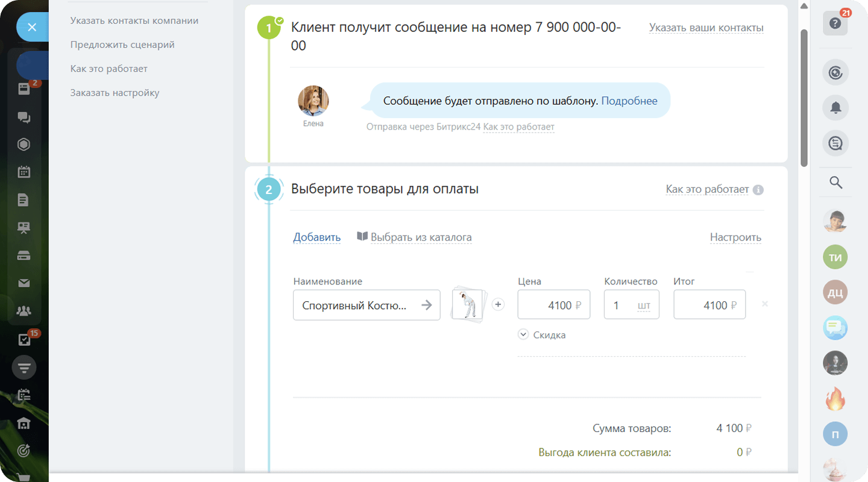The image size is (868, 482).
Task: Select 'Заказать настройку' in left menu
Action: pos(115,93)
